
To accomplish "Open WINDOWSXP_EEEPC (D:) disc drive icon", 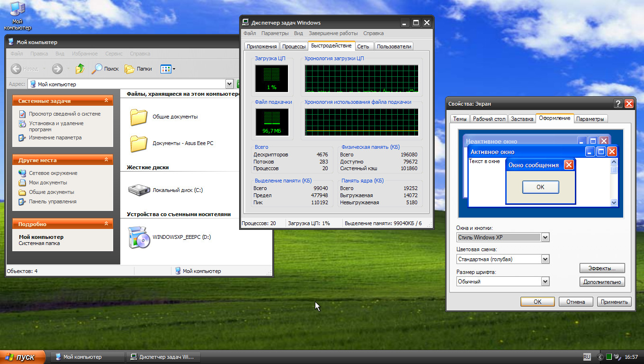I will coord(139,237).
